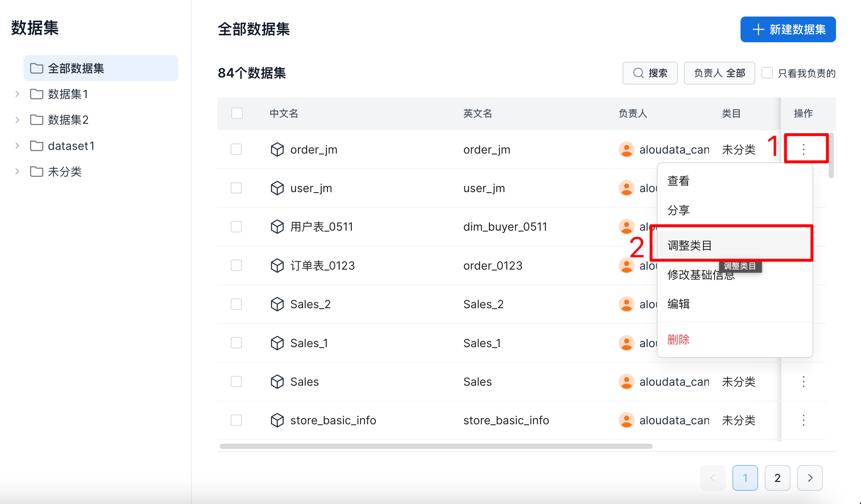Click the magnifier icon in 搜索 box
The width and height of the screenshot is (861, 504).
click(x=638, y=73)
